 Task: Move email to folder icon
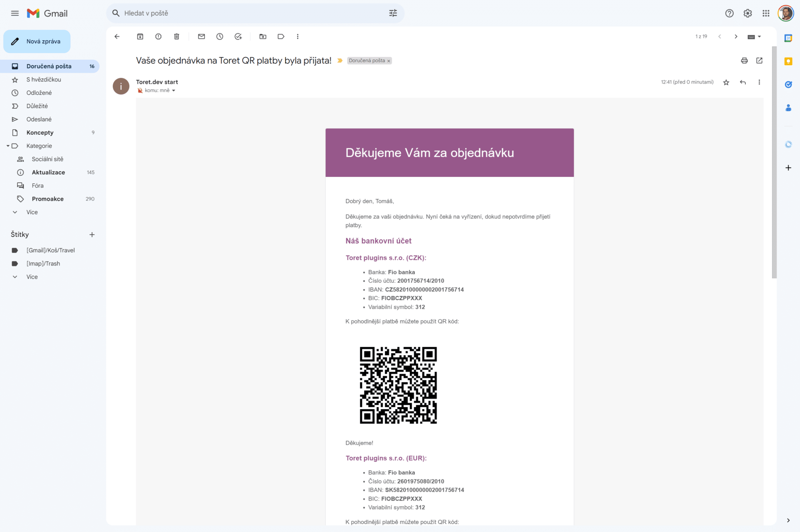pyautogui.click(x=263, y=36)
